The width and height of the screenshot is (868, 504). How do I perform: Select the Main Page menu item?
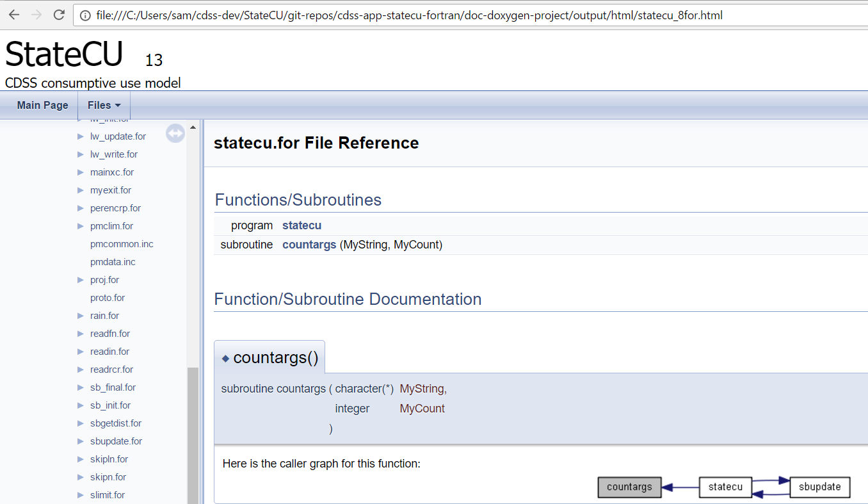(x=42, y=105)
